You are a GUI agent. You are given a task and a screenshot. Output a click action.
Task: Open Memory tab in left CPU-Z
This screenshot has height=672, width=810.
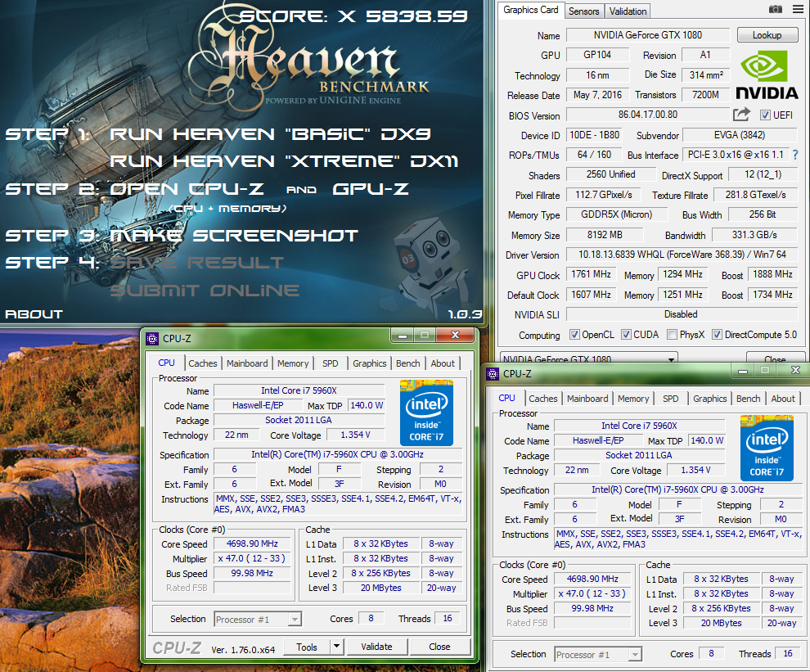(293, 363)
